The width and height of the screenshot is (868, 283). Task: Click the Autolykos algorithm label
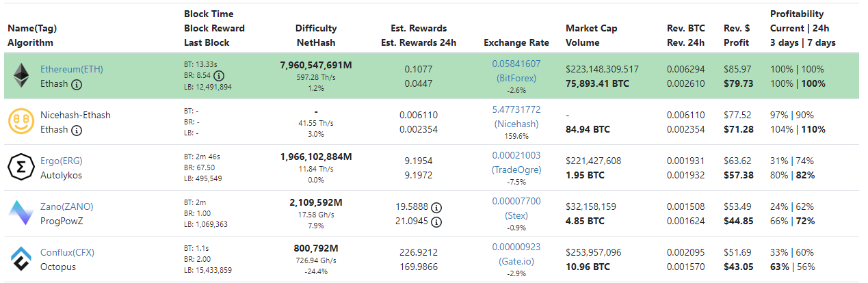click(x=60, y=175)
